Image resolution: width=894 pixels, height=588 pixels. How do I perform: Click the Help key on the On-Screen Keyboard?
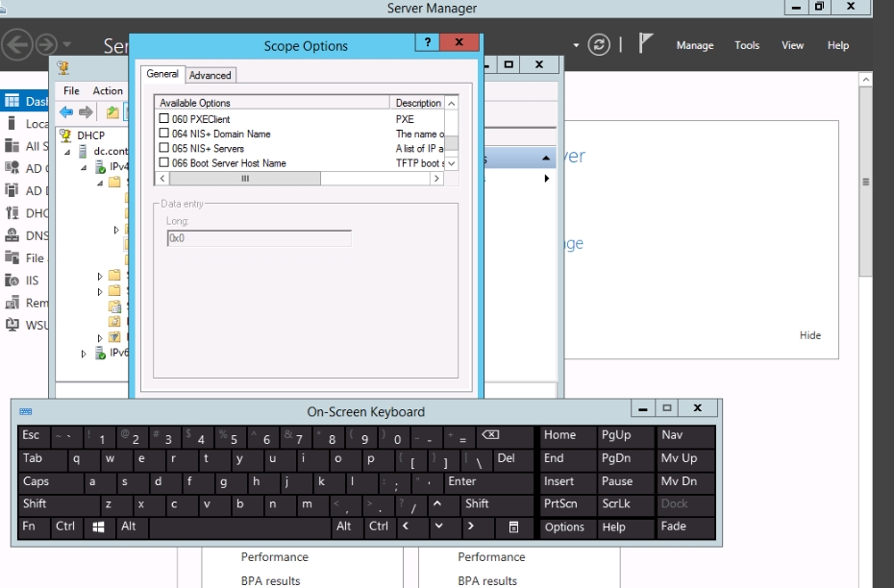(x=626, y=527)
